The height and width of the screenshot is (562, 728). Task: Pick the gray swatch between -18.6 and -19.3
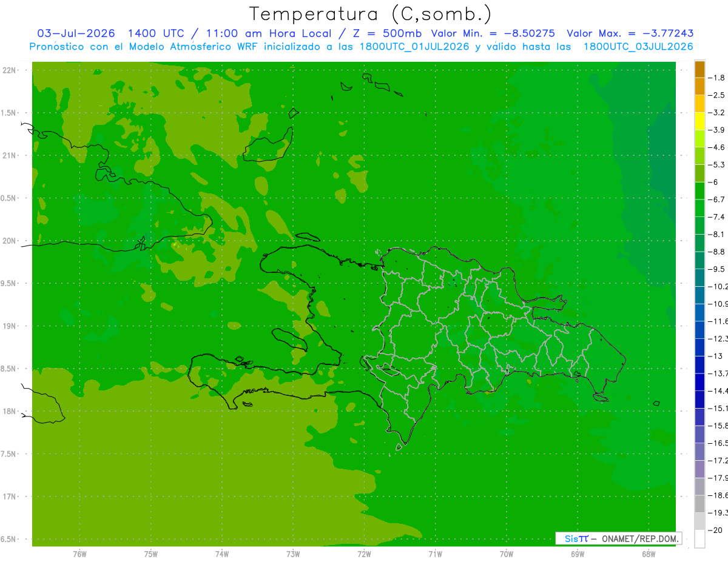pos(699,504)
